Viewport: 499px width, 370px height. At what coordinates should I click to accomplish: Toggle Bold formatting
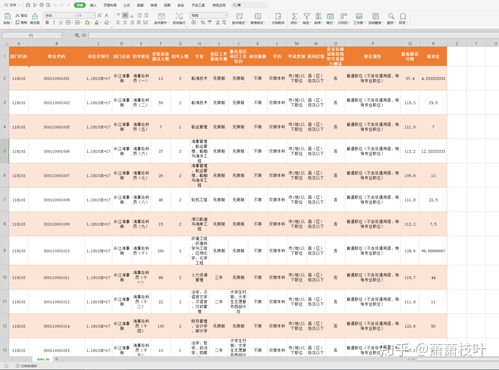point(47,23)
